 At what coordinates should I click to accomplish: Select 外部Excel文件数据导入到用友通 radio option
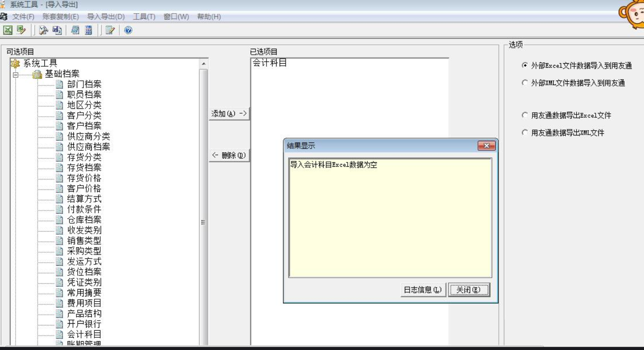tap(525, 65)
